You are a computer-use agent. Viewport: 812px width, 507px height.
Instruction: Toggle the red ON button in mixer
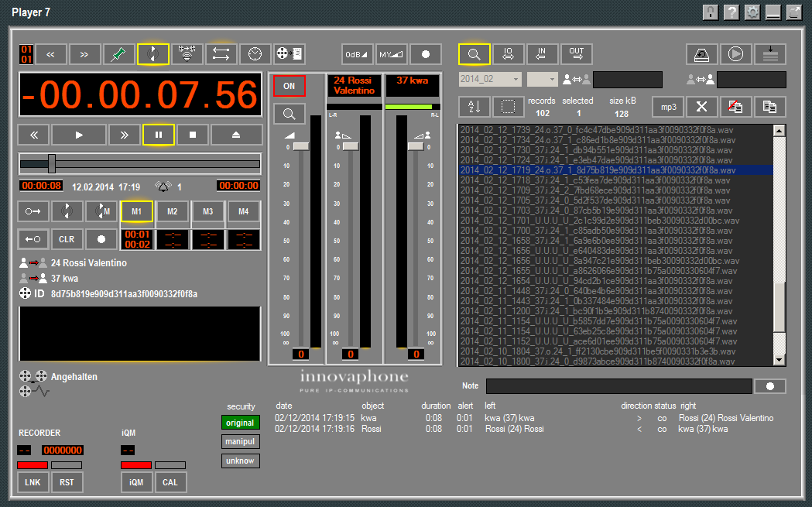(290, 87)
